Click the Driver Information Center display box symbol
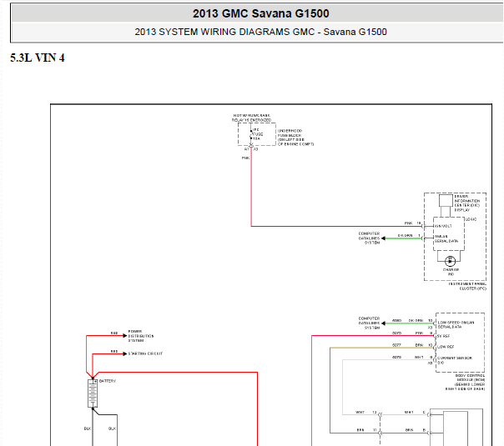The height and width of the screenshot is (446, 504). pyautogui.click(x=446, y=201)
